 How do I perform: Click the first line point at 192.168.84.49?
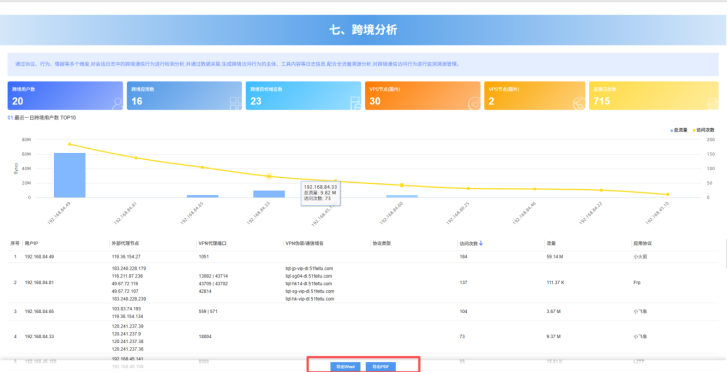click(x=70, y=144)
